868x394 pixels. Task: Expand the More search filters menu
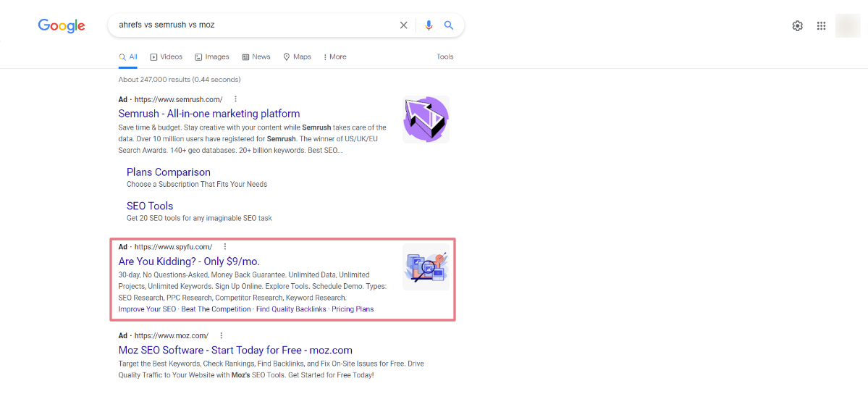click(x=335, y=56)
